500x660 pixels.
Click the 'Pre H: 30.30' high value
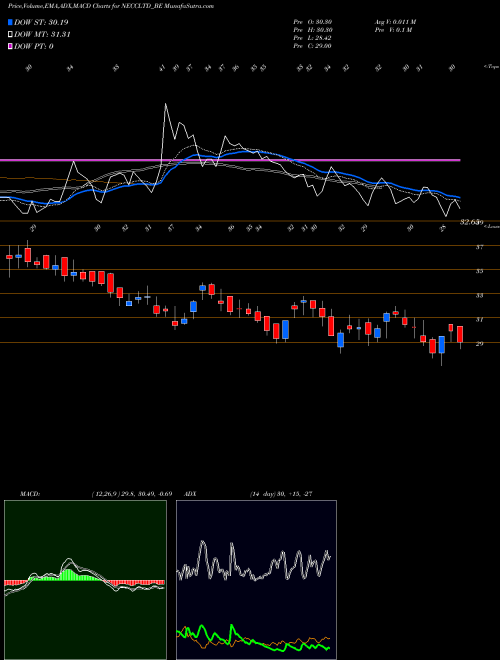click(313, 30)
